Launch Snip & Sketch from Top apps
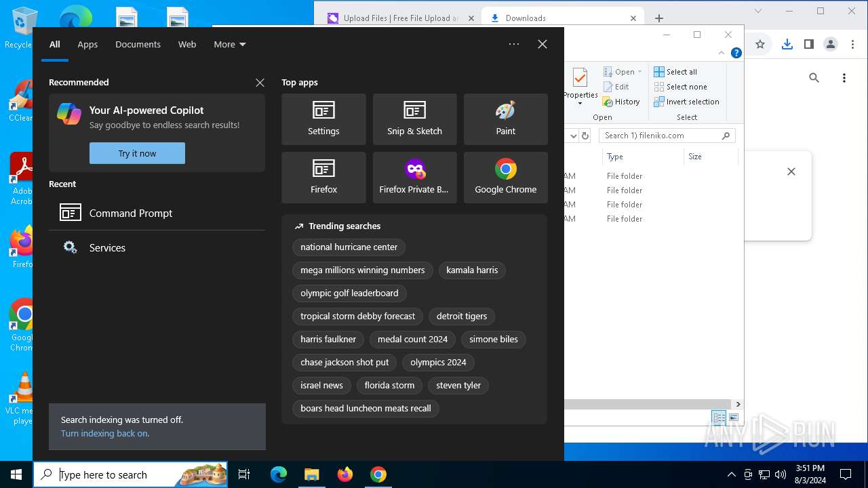Screen dimensions: 868x488 414,119
